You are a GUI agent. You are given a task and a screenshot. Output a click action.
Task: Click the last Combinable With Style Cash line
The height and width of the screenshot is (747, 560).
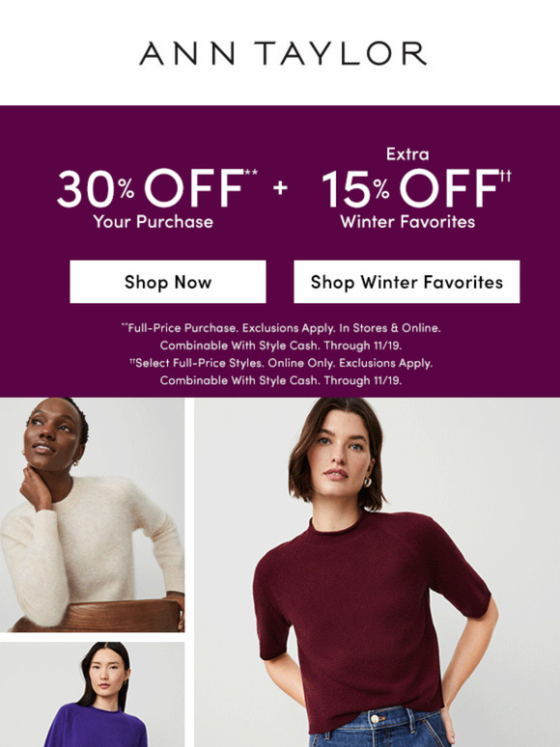point(281,380)
